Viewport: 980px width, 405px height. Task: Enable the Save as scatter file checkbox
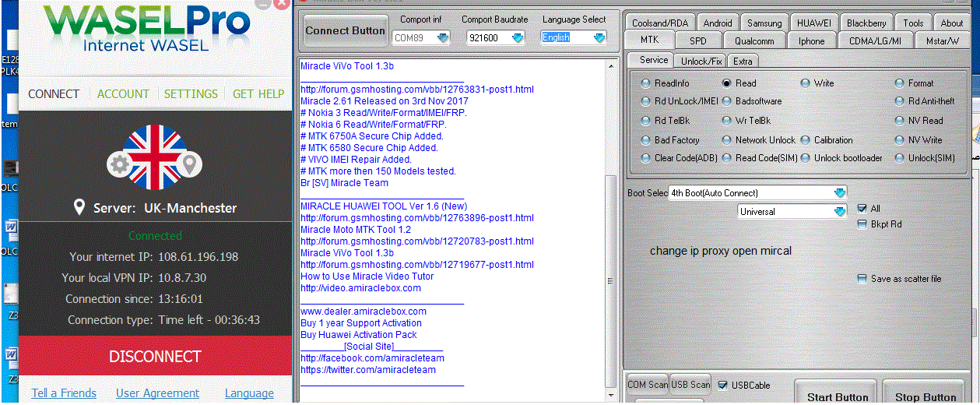pyautogui.click(x=862, y=279)
